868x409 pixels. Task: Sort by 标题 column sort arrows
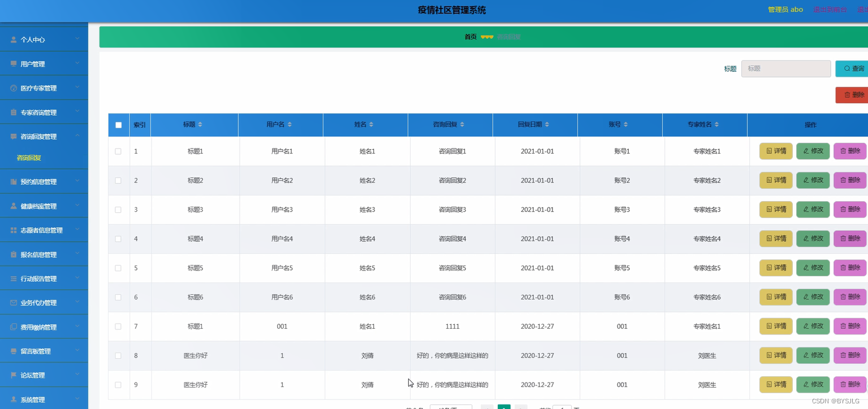click(200, 124)
